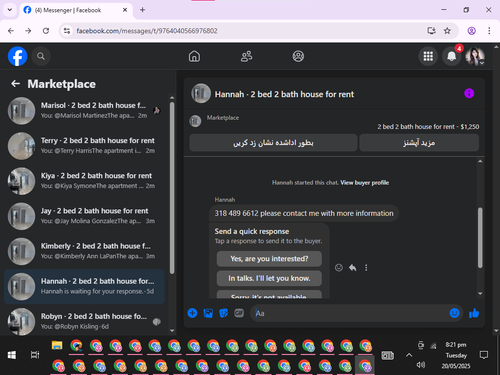Image resolution: width=500 pixels, height=375 pixels.
Task: Click the listing title with $1,250 price
Action: tap(428, 127)
